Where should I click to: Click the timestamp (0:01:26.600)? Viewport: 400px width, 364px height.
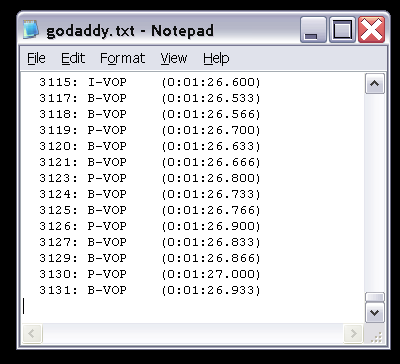coord(211,82)
